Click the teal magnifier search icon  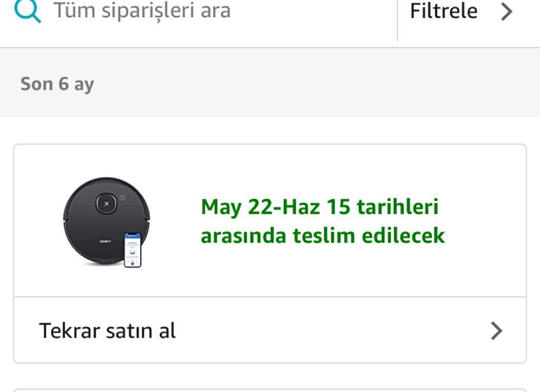[x=27, y=11]
